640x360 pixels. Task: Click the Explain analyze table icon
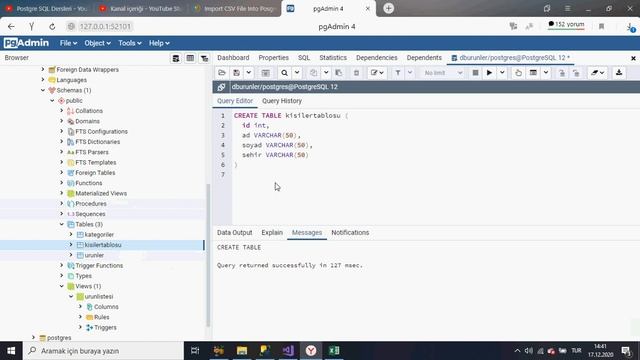(533, 73)
